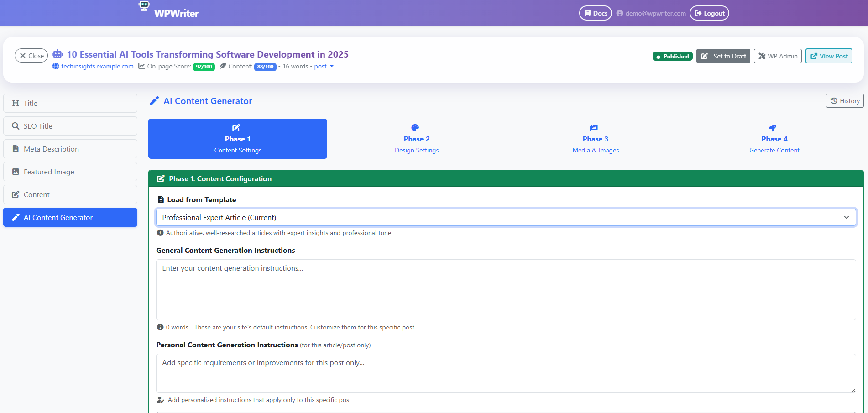
Task: Click the post title heading
Action: click(208, 54)
